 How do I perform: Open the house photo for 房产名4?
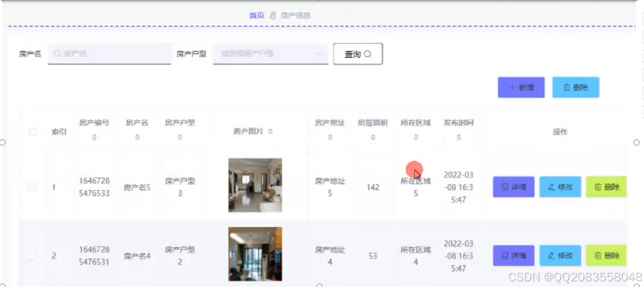[x=255, y=254]
